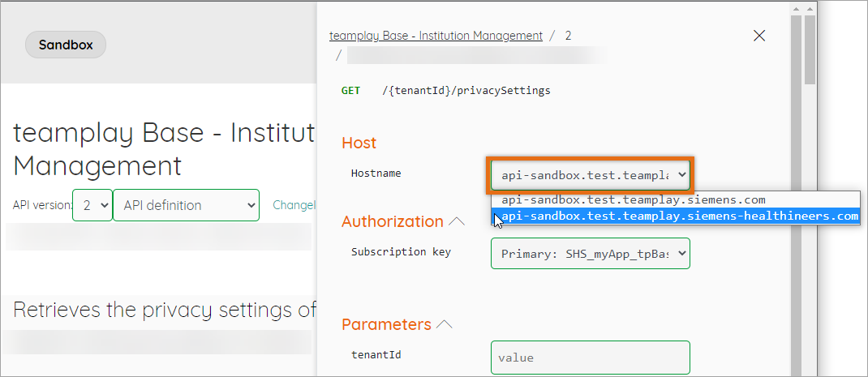Click the tenantId value input field
Screen dimensions: 868x377
coord(590,358)
